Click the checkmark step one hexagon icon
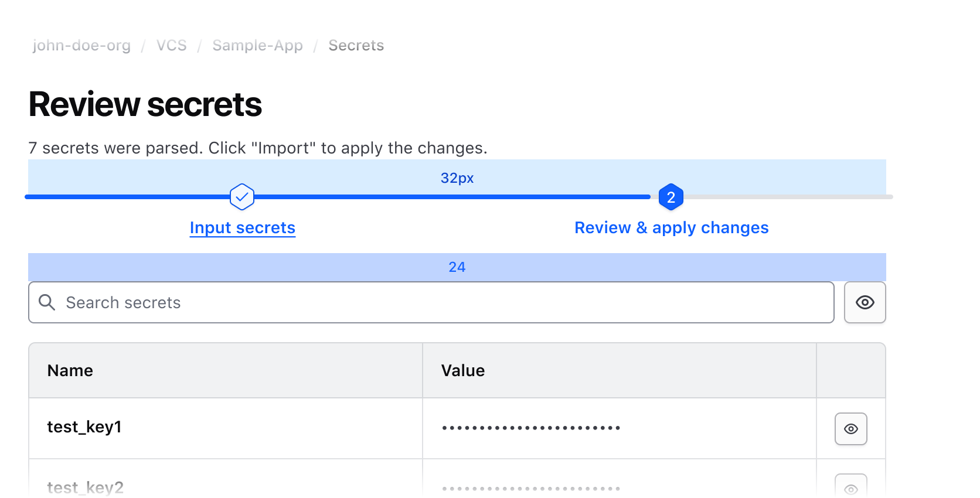980x498 pixels. 242,197
